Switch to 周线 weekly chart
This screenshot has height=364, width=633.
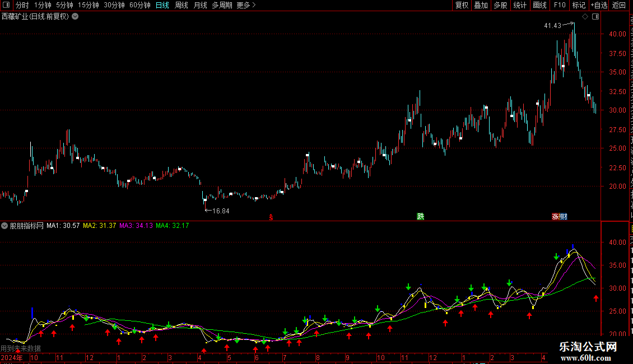[181, 5]
